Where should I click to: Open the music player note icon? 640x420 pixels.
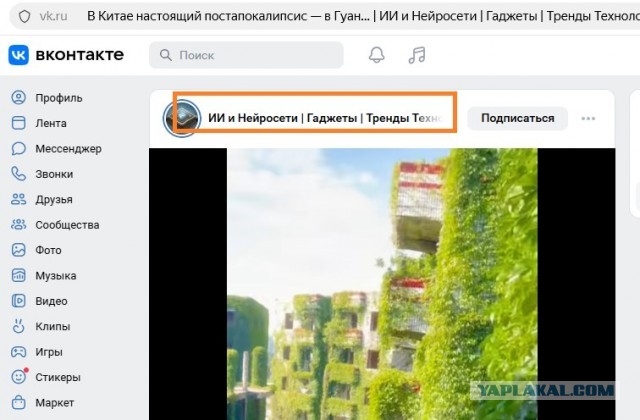pos(417,55)
